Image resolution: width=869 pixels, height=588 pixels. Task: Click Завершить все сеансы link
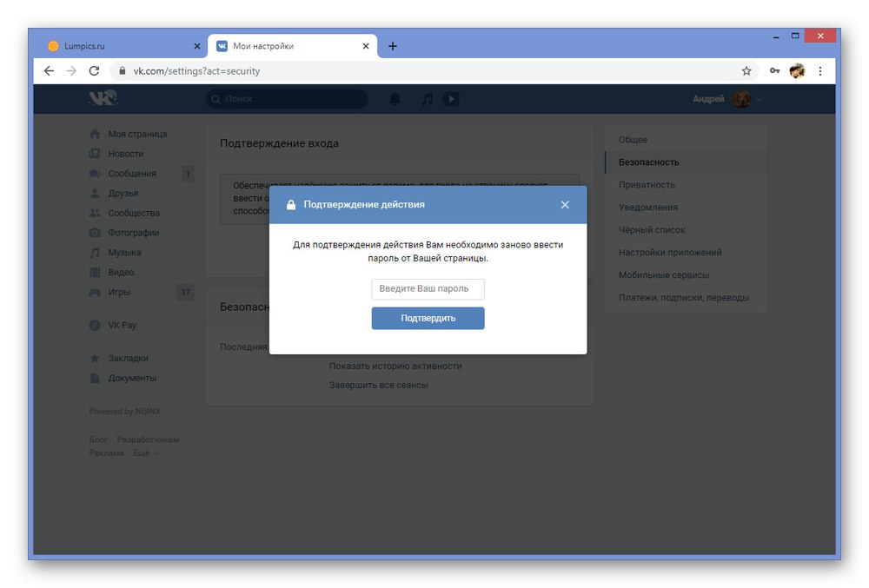pos(379,386)
